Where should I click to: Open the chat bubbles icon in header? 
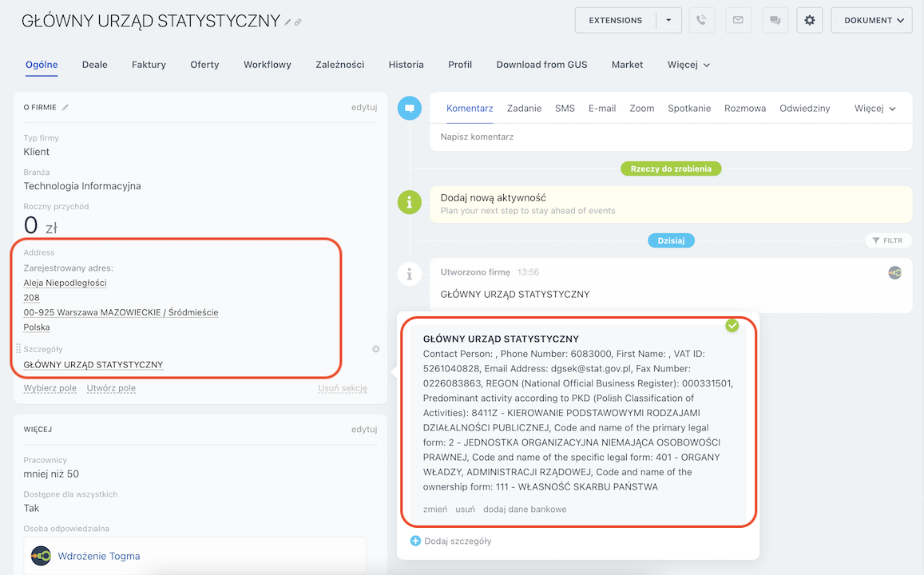coord(774,21)
